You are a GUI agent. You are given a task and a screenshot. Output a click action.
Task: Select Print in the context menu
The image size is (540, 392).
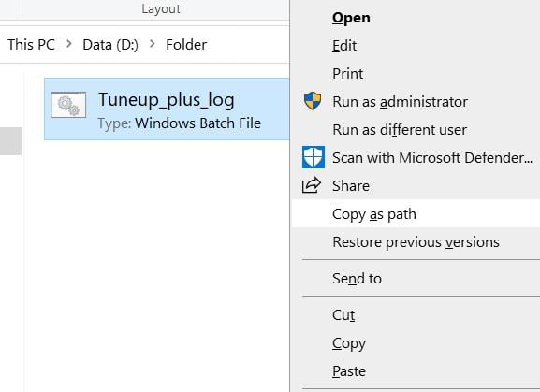click(x=347, y=74)
